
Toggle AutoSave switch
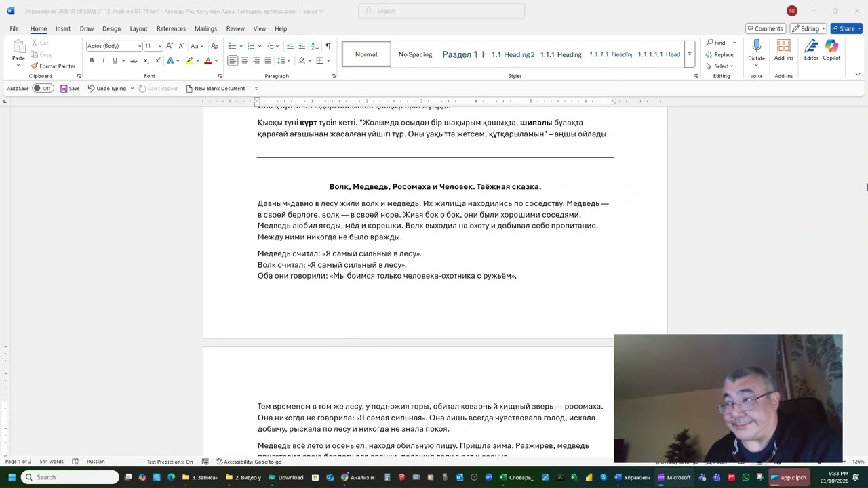pyautogui.click(x=43, y=89)
